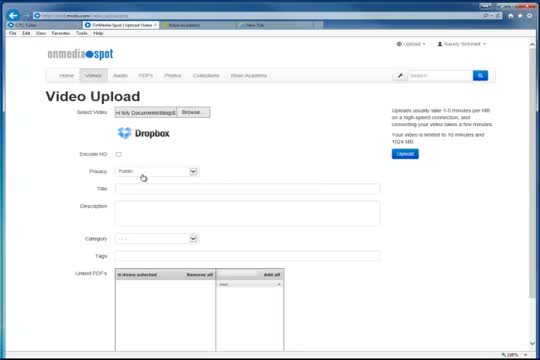Click the site Search field
This screenshot has width=540, height=360.
tap(440, 75)
